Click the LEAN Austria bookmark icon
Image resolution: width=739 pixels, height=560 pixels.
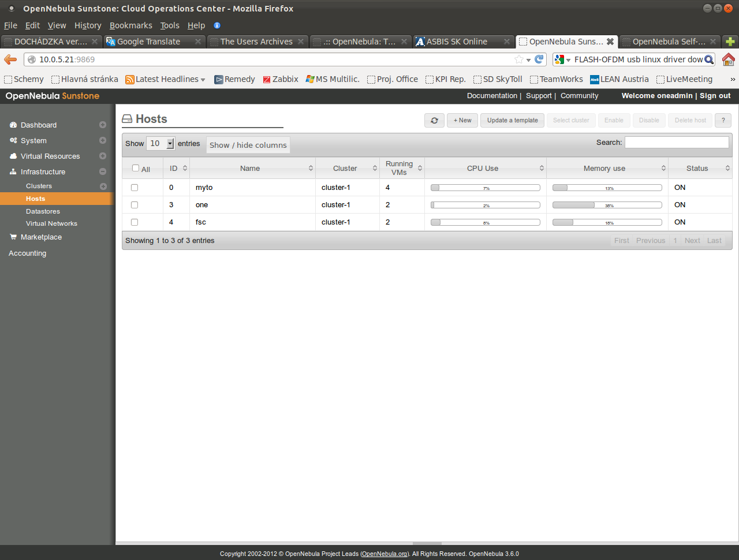(595, 80)
